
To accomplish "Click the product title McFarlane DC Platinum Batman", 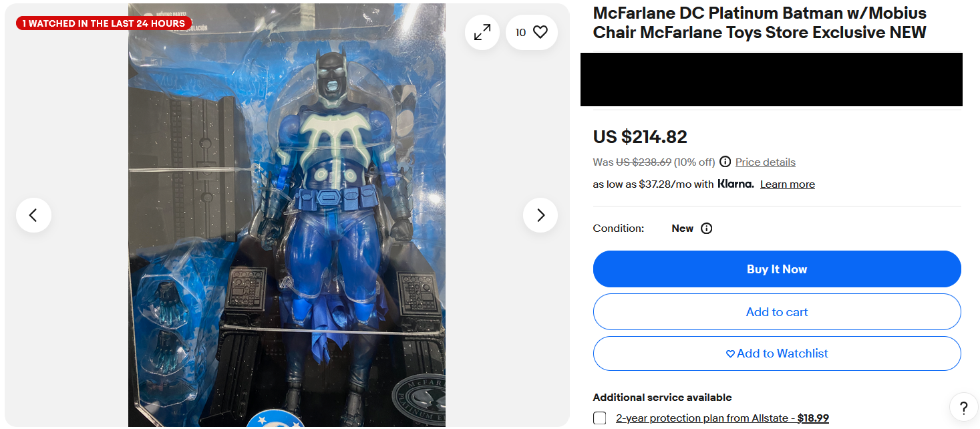I will (760, 23).
